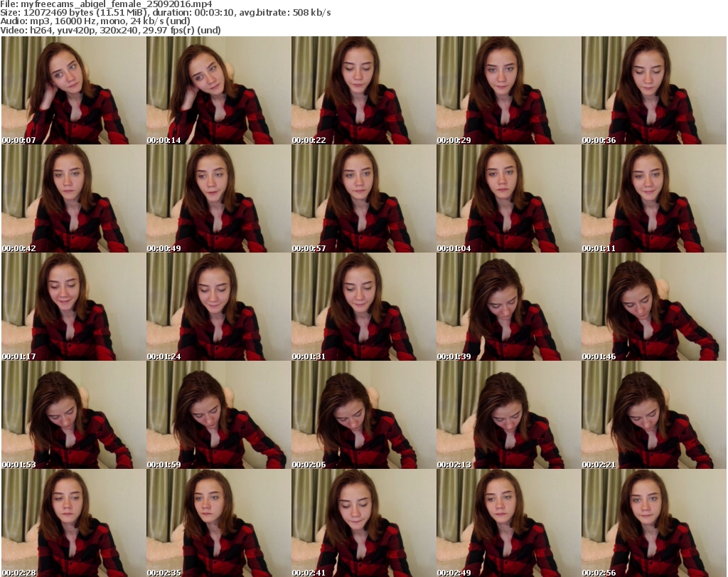Open the thumbnail marked 00:00:22
The width and height of the screenshot is (728, 577).
[363, 90]
